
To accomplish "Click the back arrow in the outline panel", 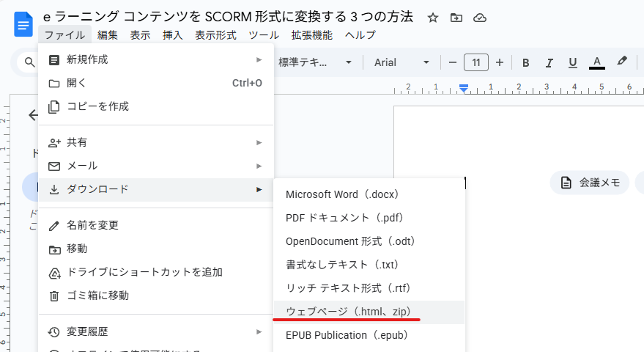I will pos(33,115).
